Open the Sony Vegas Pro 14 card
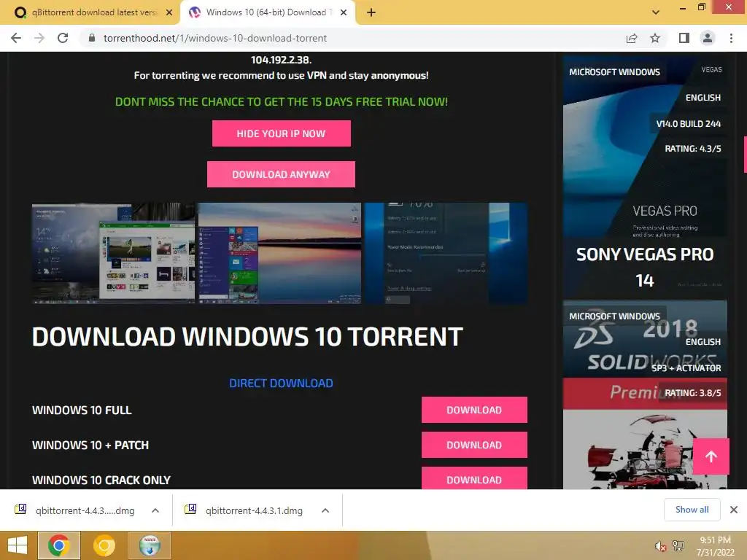Viewport: 747px width, 560px height. (645, 176)
